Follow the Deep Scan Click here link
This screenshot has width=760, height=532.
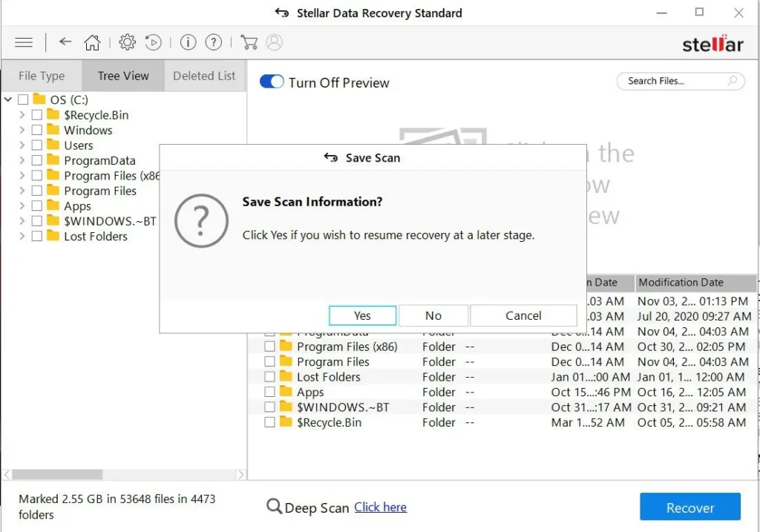[x=381, y=507]
